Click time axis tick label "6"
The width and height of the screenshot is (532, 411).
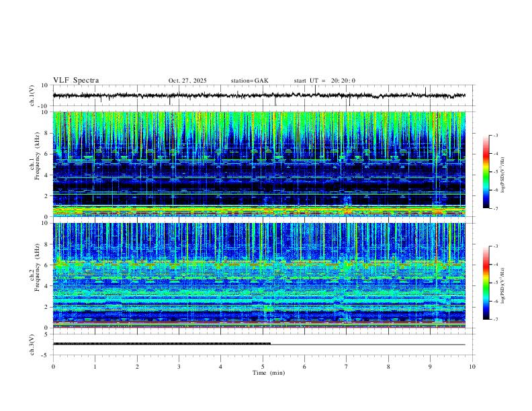click(x=304, y=367)
